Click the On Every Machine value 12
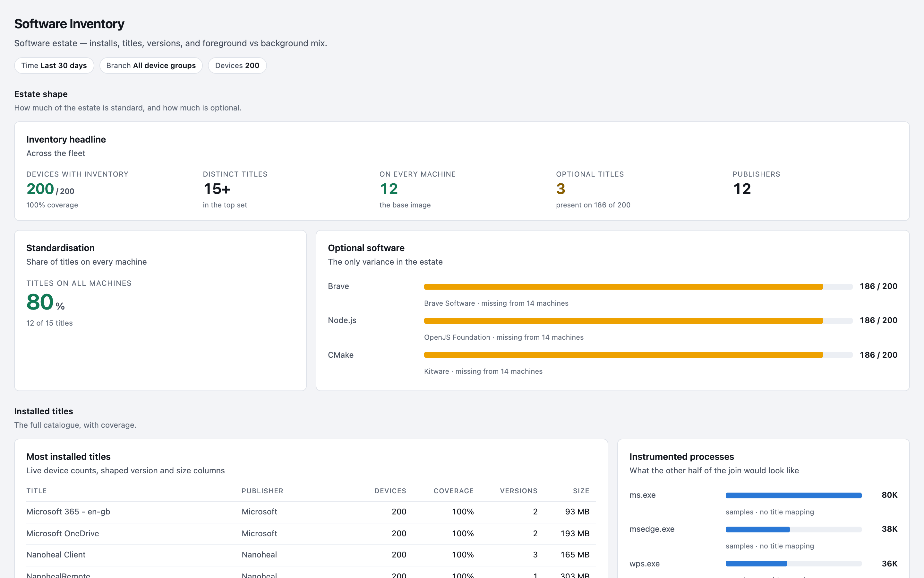924x578 pixels. click(389, 189)
